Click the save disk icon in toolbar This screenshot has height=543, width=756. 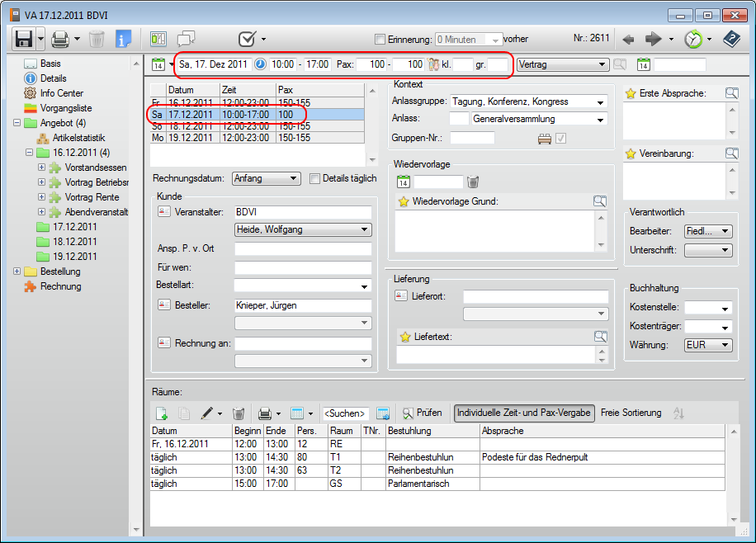click(22, 39)
